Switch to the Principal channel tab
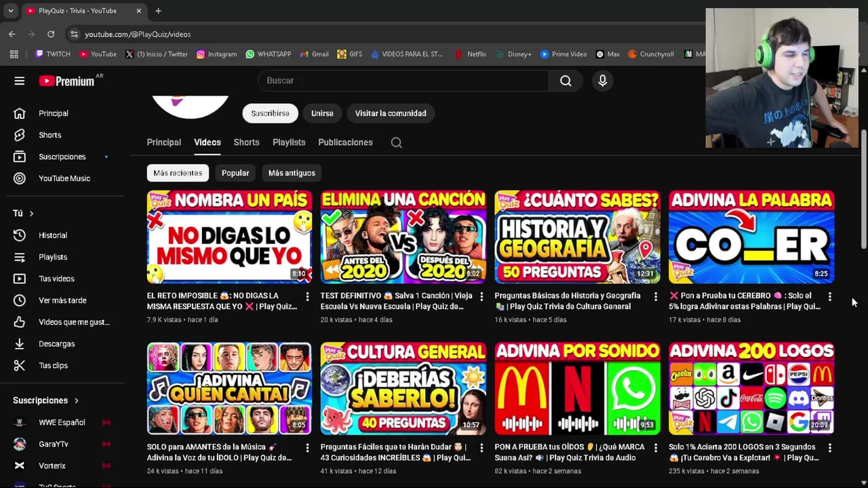Screen dimensions: 868x488 (164, 142)
